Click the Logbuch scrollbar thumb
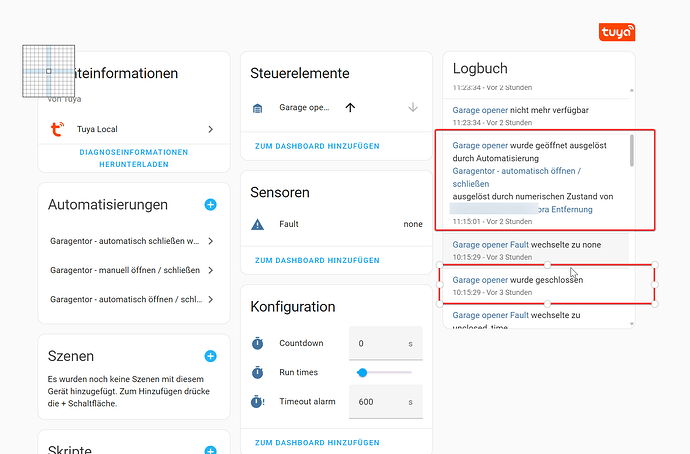Screen dimensions: 690x454 click(631, 150)
